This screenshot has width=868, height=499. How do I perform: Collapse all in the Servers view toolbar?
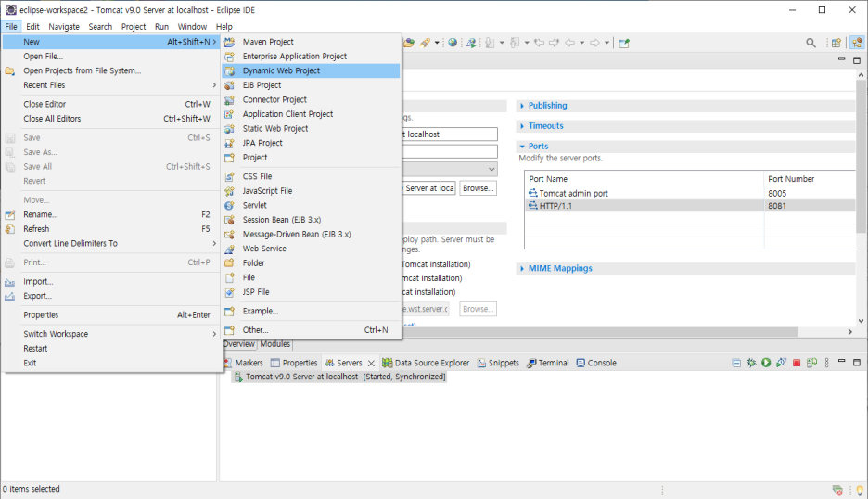(736, 363)
